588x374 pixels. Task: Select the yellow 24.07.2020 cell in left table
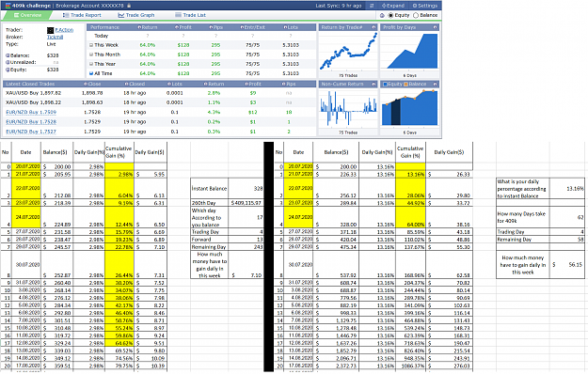click(26, 217)
